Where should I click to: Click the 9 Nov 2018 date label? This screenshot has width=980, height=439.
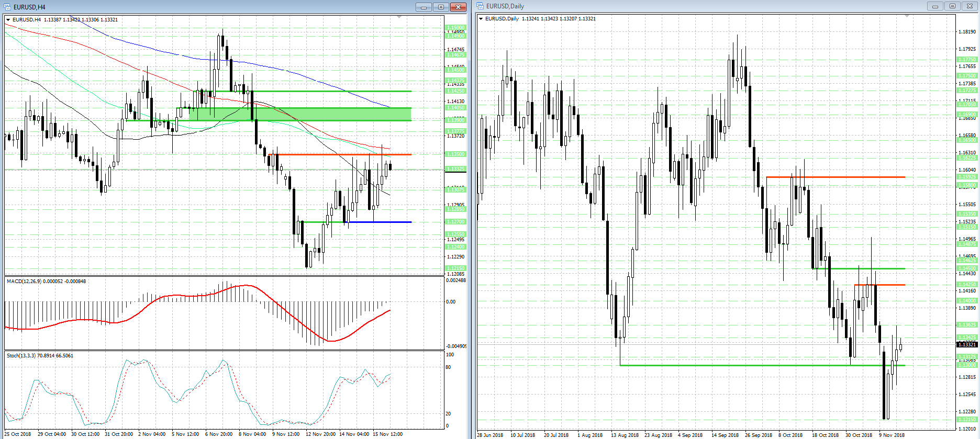click(x=892, y=435)
